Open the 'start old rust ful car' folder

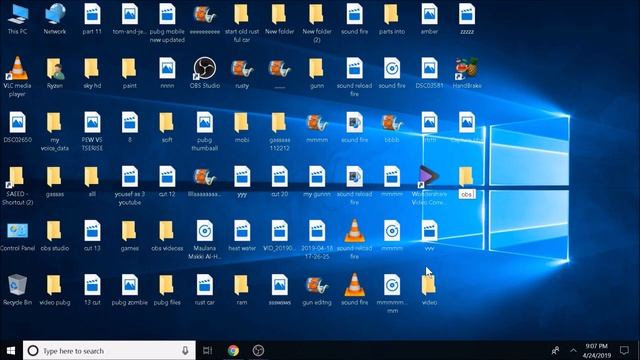242,22
